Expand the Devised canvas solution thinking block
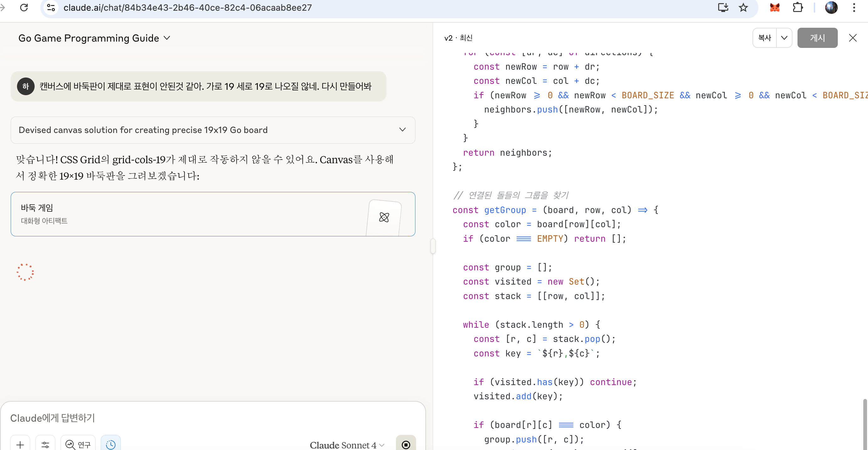This screenshot has height=450, width=868. click(402, 130)
